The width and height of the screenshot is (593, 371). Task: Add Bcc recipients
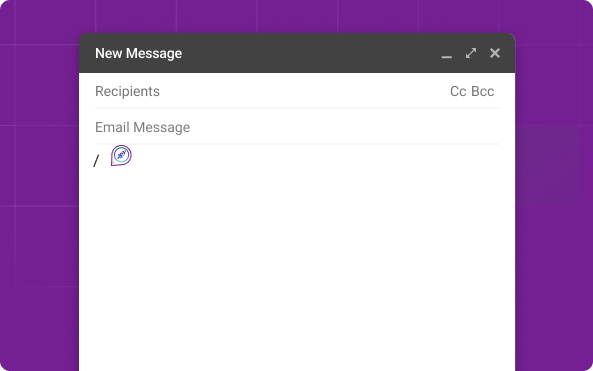click(x=483, y=92)
